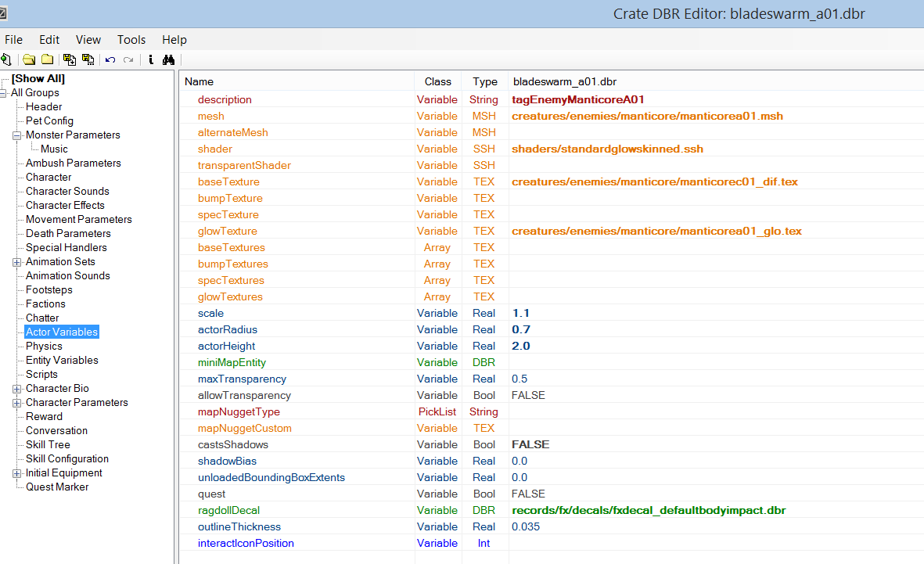Open the View menu

[x=88, y=39]
